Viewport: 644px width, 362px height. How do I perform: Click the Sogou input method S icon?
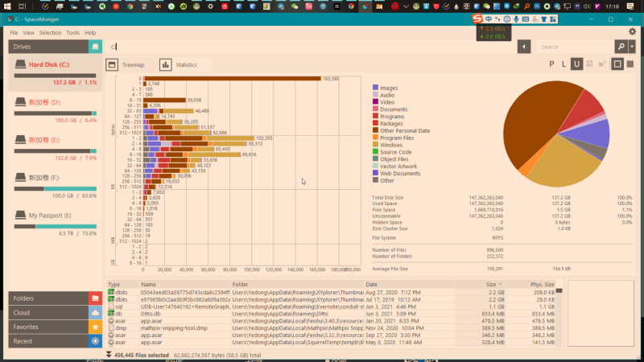(x=477, y=19)
